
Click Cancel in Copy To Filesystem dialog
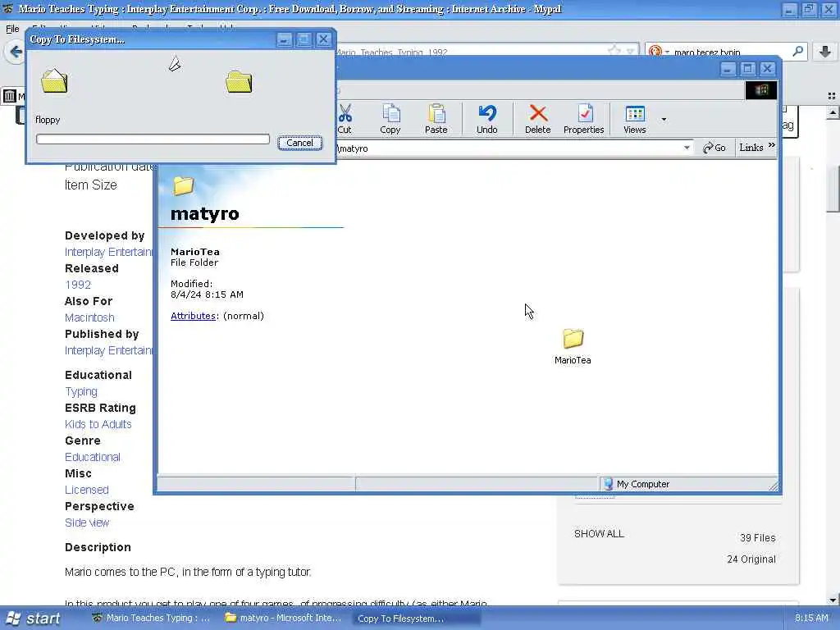click(x=299, y=143)
